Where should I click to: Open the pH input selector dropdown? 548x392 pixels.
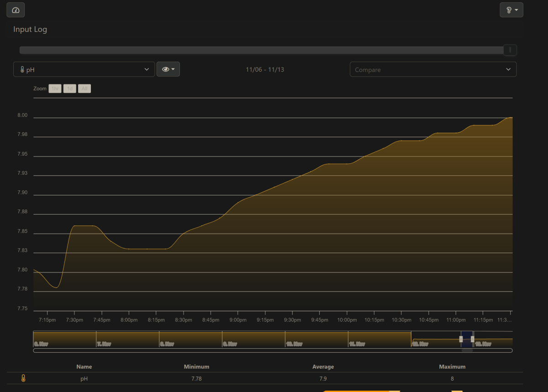coord(84,69)
